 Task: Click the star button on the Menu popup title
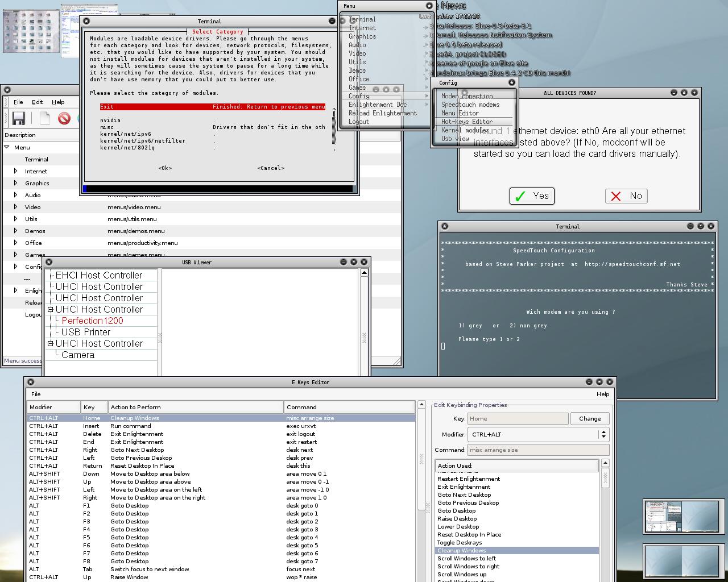coord(429,6)
